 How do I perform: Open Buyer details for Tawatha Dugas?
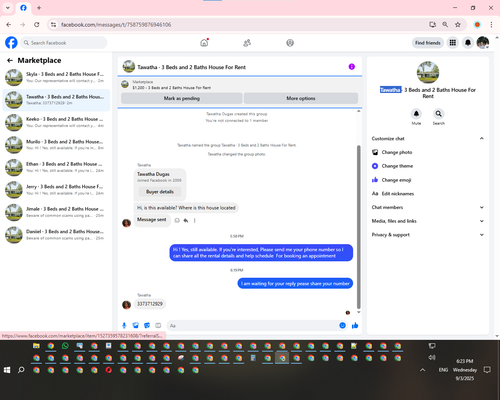coord(160,192)
